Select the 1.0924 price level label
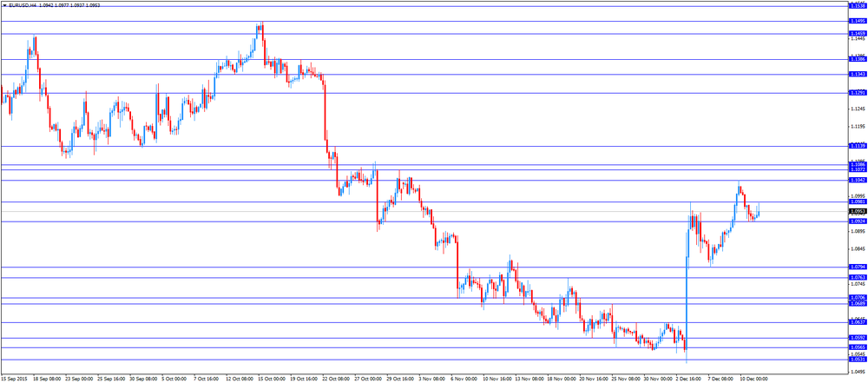The width and height of the screenshot is (868, 383). pos(858,221)
